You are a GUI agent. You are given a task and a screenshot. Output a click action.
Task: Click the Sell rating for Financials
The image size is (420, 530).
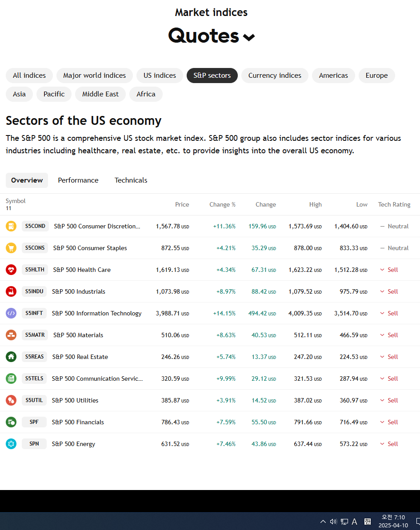[x=389, y=422]
